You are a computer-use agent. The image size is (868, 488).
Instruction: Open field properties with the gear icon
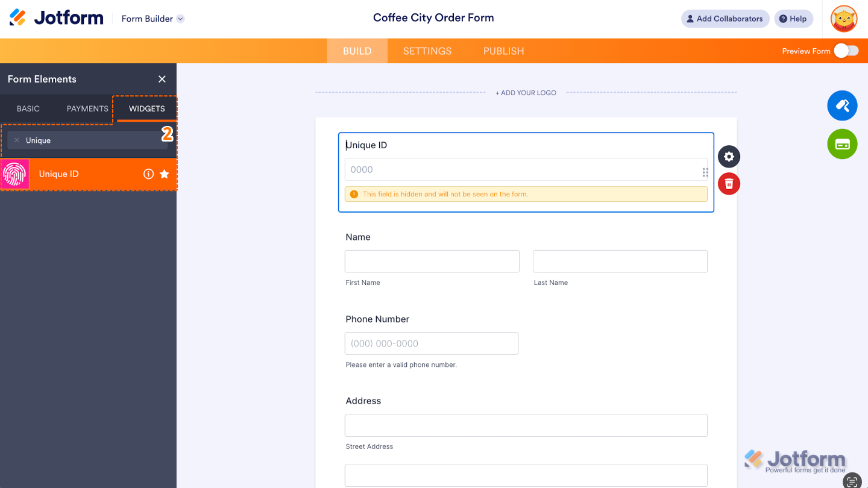pyautogui.click(x=729, y=156)
